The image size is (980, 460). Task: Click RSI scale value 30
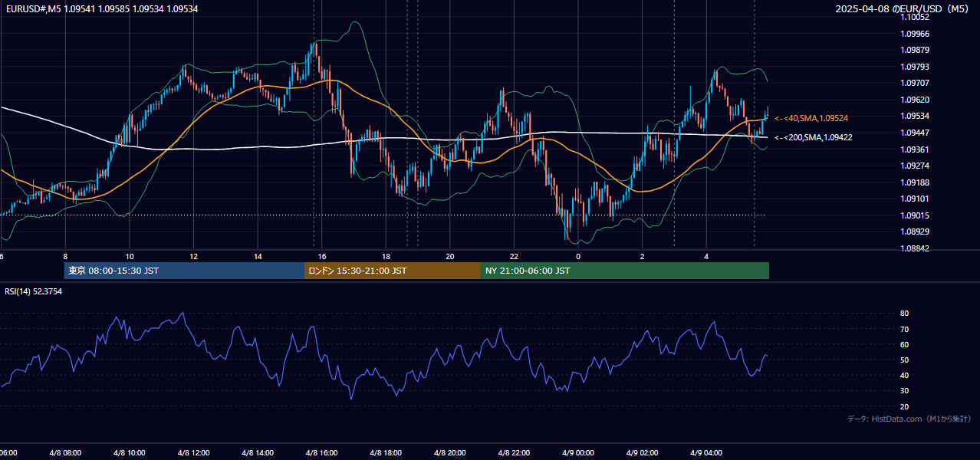905,391
